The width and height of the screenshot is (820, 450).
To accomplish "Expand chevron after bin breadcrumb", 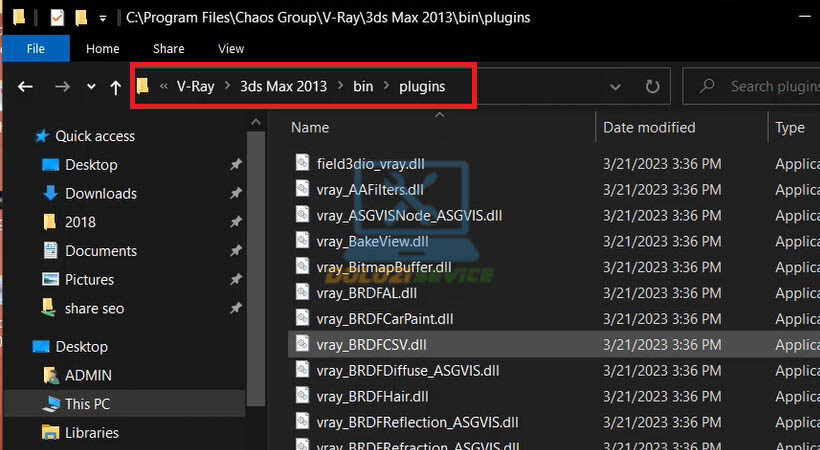I will (386, 86).
